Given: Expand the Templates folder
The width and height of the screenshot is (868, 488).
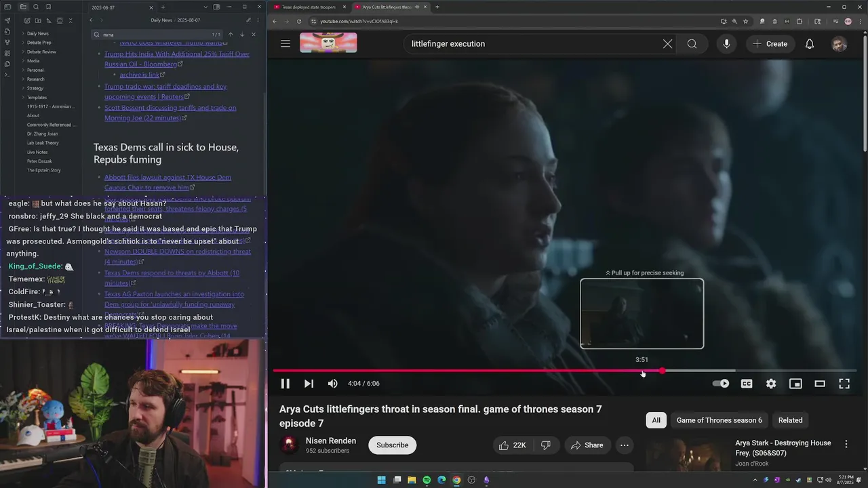Looking at the screenshot, I should pos(37,98).
